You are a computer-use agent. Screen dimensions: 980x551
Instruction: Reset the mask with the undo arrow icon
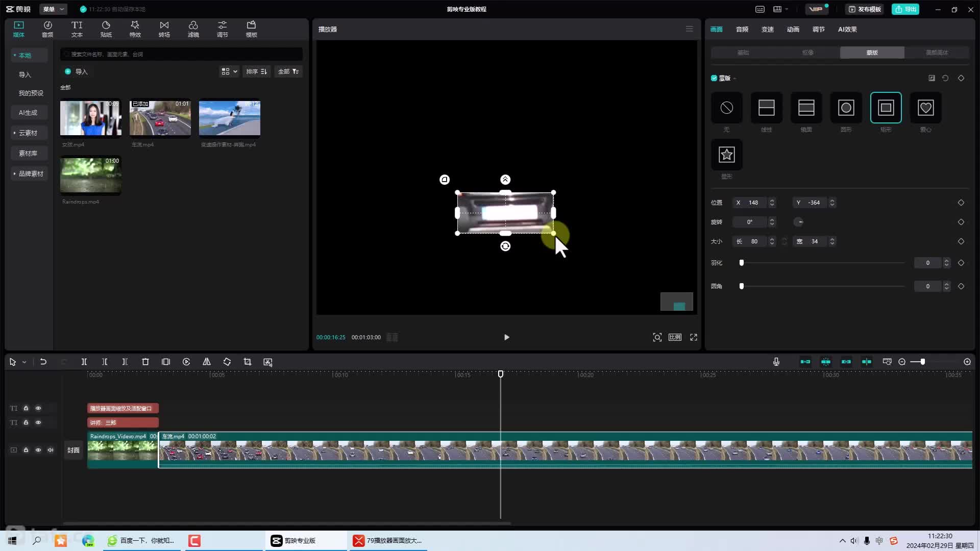point(945,78)
